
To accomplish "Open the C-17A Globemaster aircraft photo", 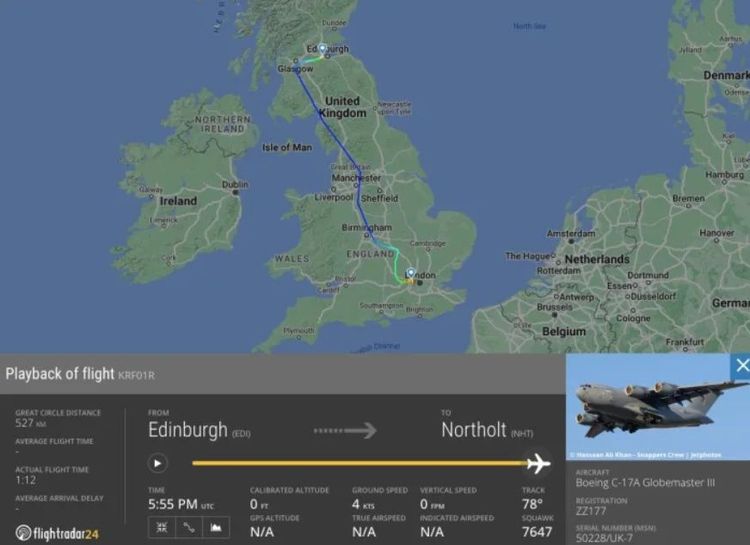I will [x=658, y=407].
